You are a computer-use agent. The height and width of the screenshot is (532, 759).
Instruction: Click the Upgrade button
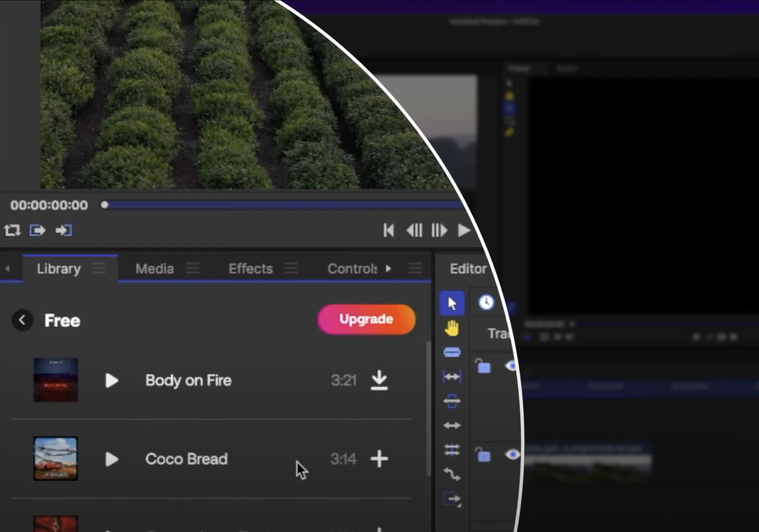pyautogui.click(x=366, y=319)
